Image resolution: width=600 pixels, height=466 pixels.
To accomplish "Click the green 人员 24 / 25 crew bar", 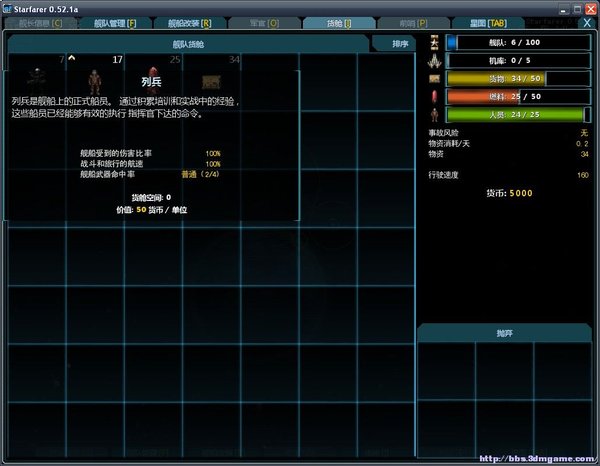I will pyautogui.click(x=518, y=114).
